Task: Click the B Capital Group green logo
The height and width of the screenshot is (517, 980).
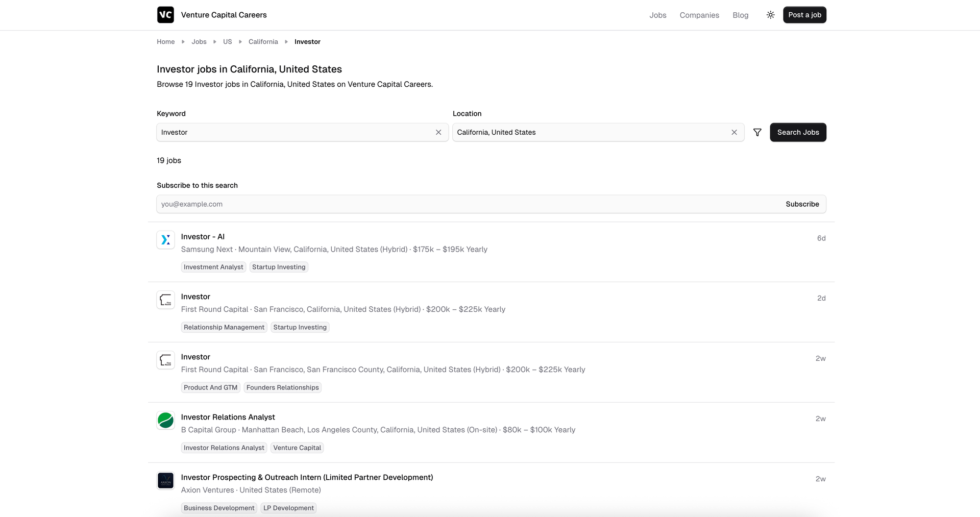Action: point(165,421)
